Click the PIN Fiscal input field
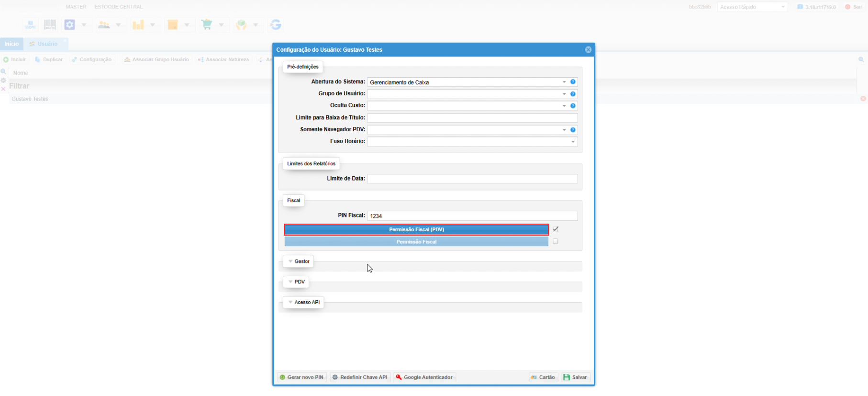The width and height of the screenshot is (868, 396). [472, 216]
